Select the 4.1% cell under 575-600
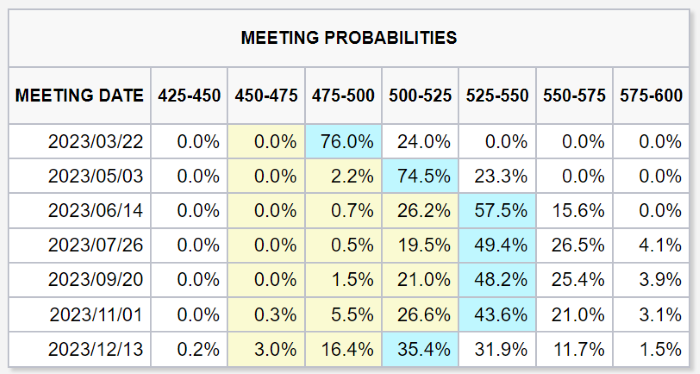 click(x=651, y=245)
